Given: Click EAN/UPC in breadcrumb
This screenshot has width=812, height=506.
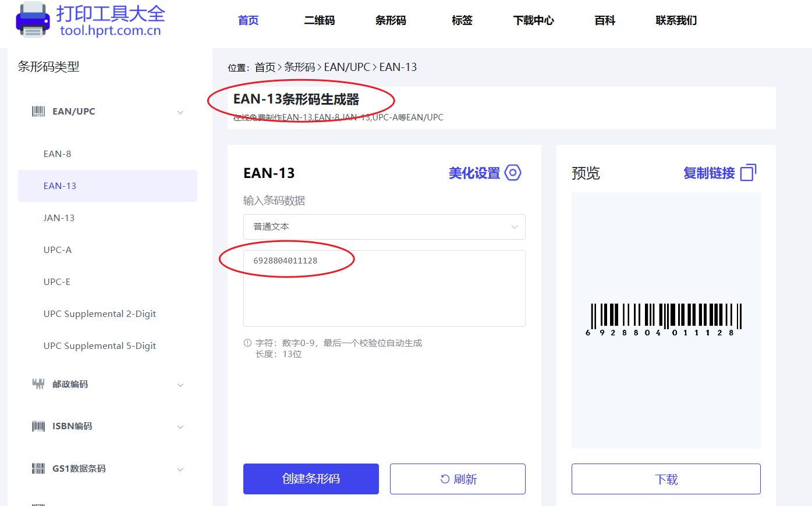Looking at the screenshot, I should (347, 67).
